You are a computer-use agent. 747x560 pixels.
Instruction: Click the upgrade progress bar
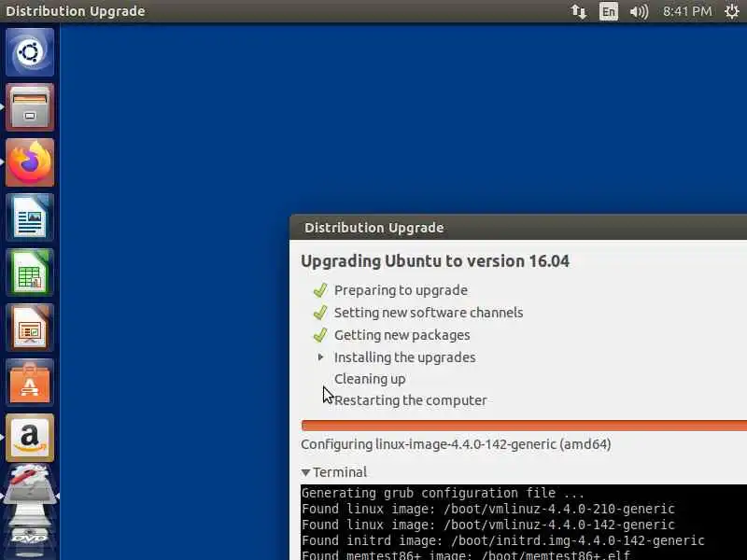coord(524,426)
